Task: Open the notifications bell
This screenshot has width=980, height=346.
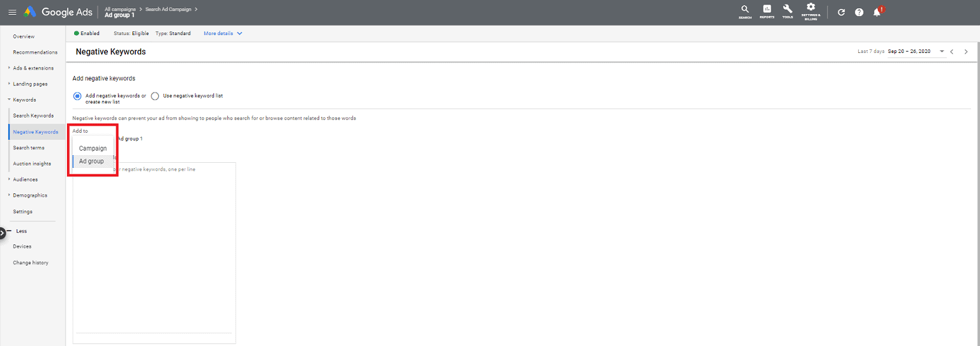Action: pos(877,12)
